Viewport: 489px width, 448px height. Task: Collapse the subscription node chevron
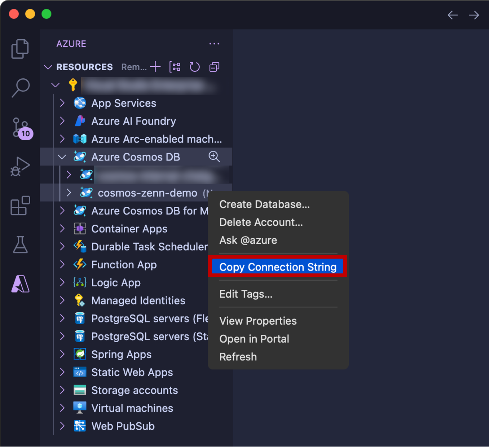pyautogui.click(x=56, y=85)
